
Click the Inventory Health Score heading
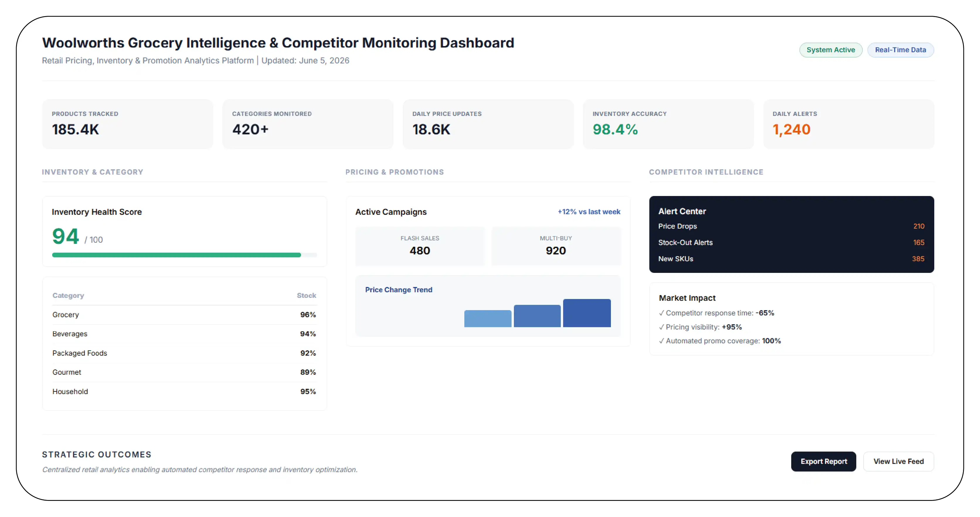(x=97, y=212)
